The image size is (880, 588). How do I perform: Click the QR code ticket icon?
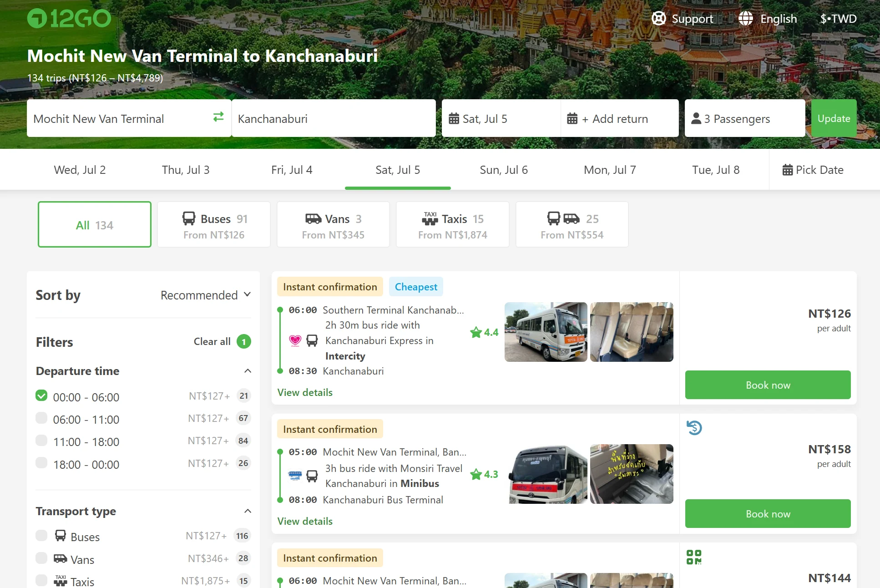pyautogui.click(x=694, y=557)
